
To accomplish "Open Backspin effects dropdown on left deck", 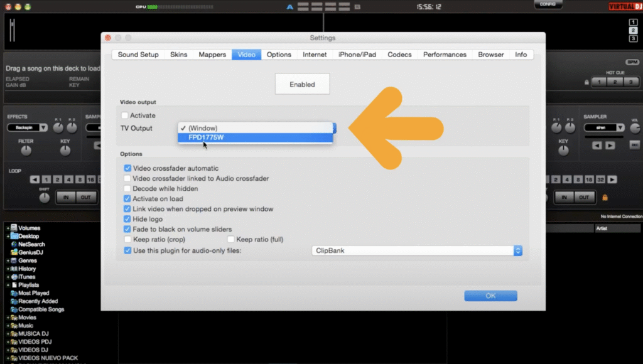I will tap(27, 127).
